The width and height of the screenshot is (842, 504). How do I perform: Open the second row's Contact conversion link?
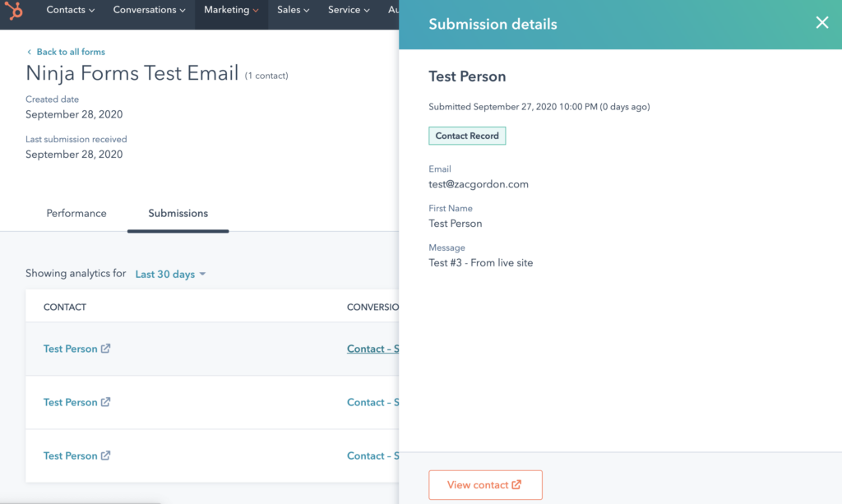coord(372,403)
